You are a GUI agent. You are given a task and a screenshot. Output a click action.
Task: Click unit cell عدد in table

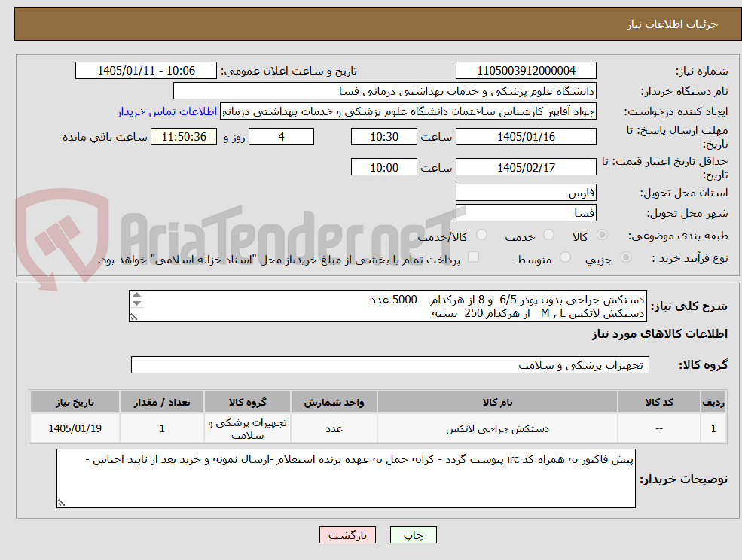pyautogui.click(x=334, y=428)
